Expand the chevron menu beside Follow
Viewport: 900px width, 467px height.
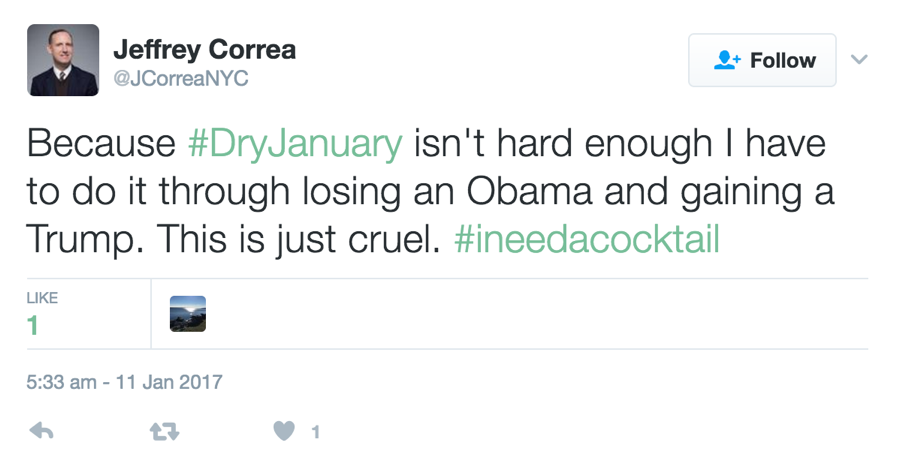pyautogui.click(x=858, y=59)
